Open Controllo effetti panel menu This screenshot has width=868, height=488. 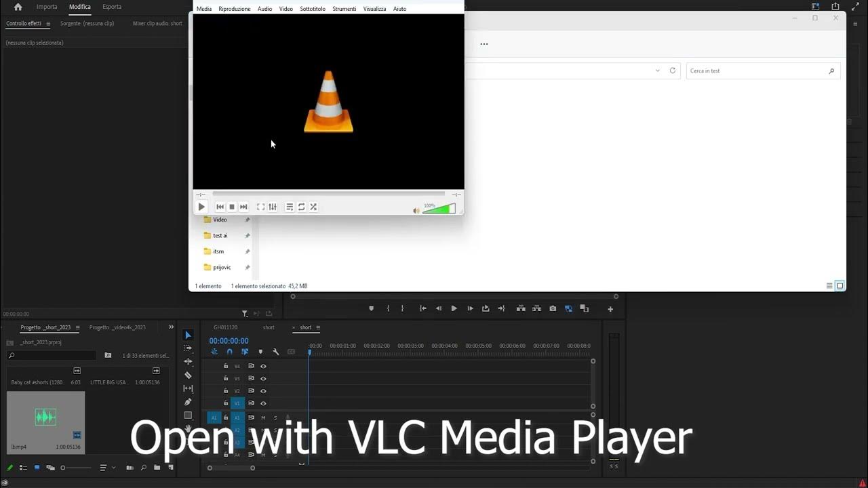pyautogui.click(x=47, y=24)
